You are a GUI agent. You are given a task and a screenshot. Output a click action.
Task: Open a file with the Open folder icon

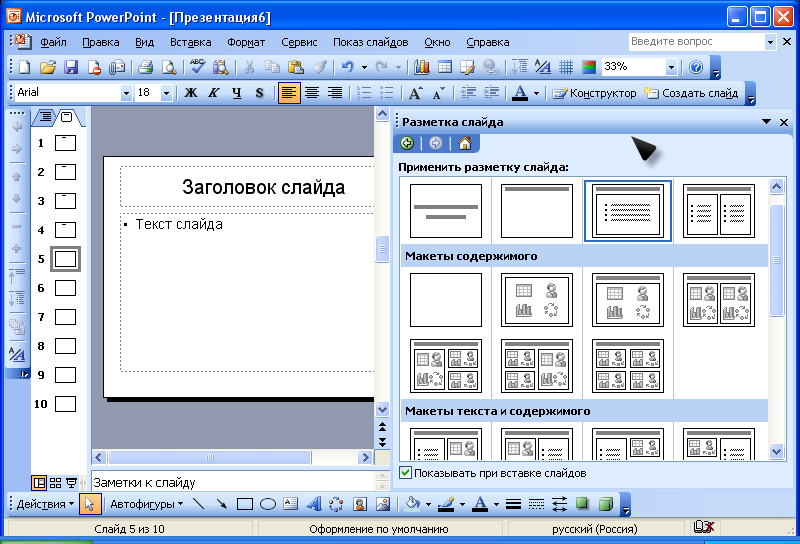[x=47, y=67]
